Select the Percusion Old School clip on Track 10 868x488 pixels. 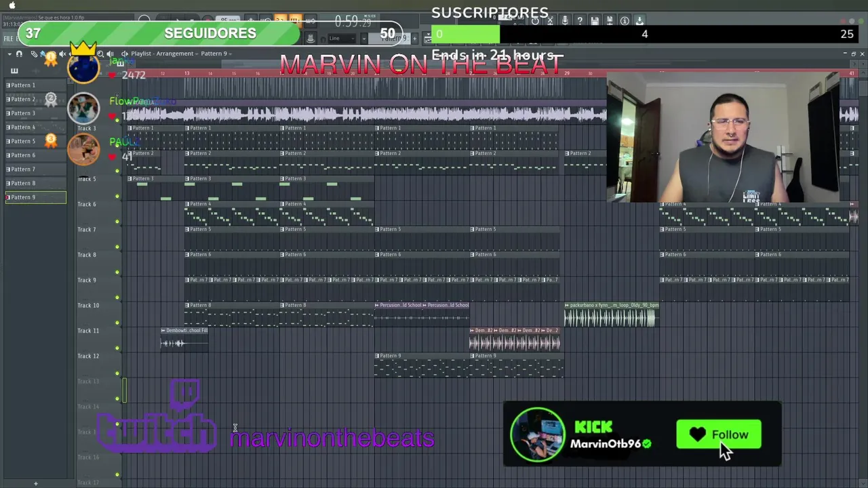pos(399,314)
